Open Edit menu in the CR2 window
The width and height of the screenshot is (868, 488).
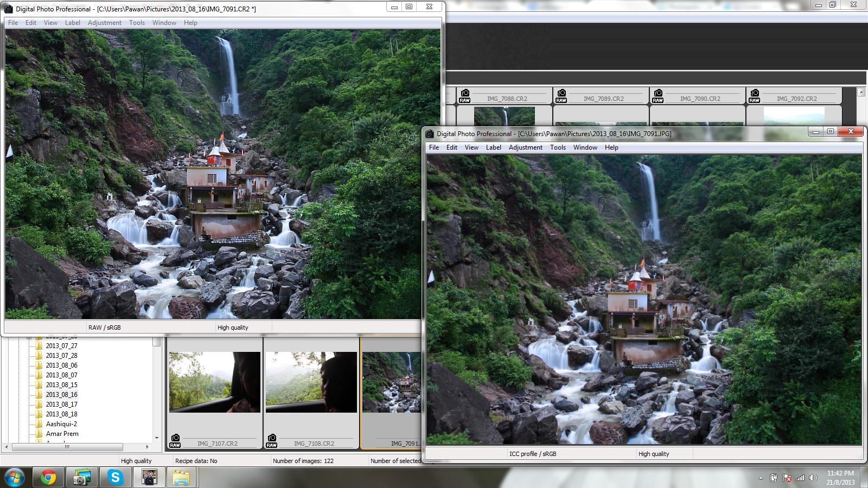point(31,23)
